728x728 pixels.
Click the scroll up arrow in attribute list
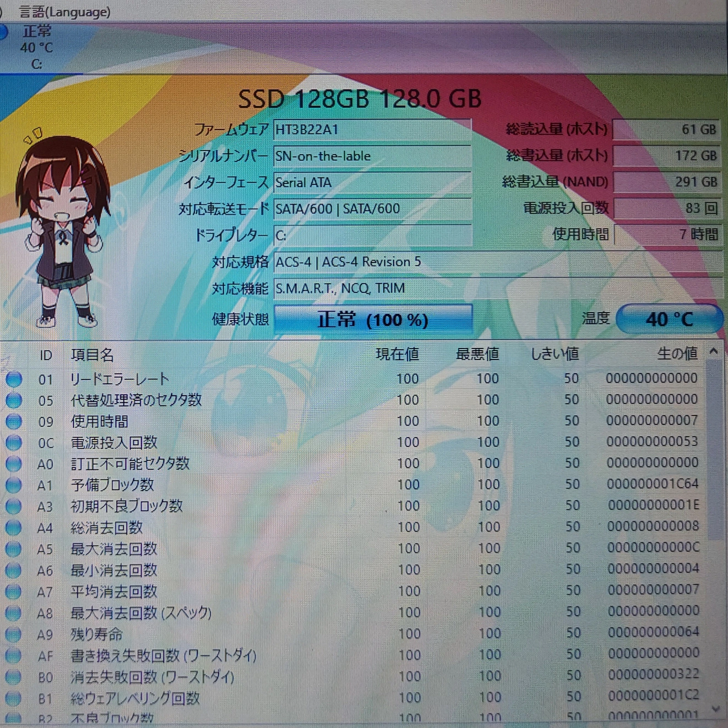714,351
